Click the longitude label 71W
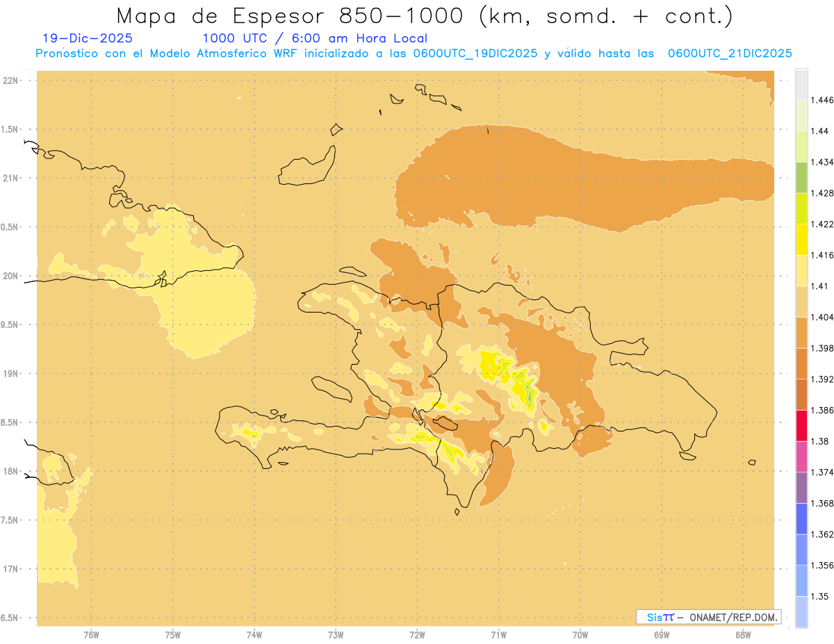Screen dimensions: 834x644 tap(498, 634)
